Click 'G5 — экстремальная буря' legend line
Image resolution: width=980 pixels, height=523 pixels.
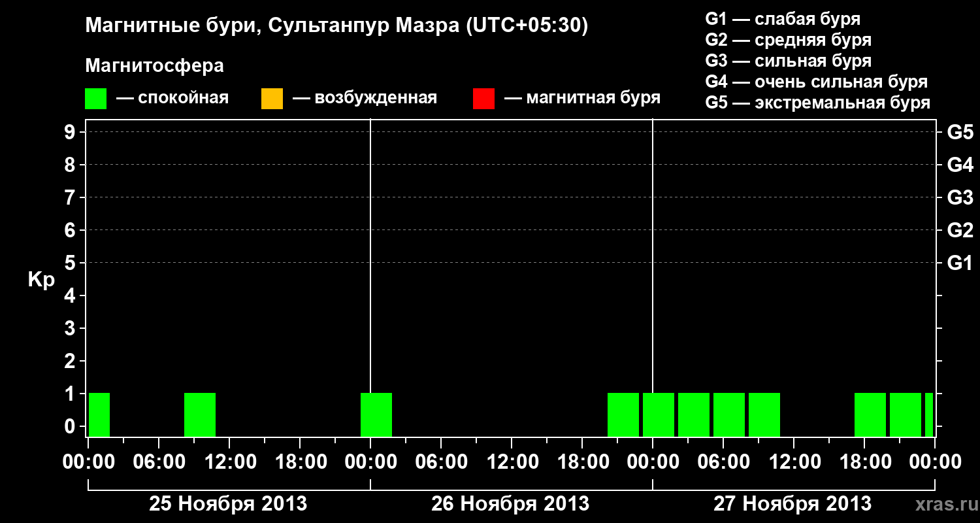pyautogui.click(x=818, y=103)
